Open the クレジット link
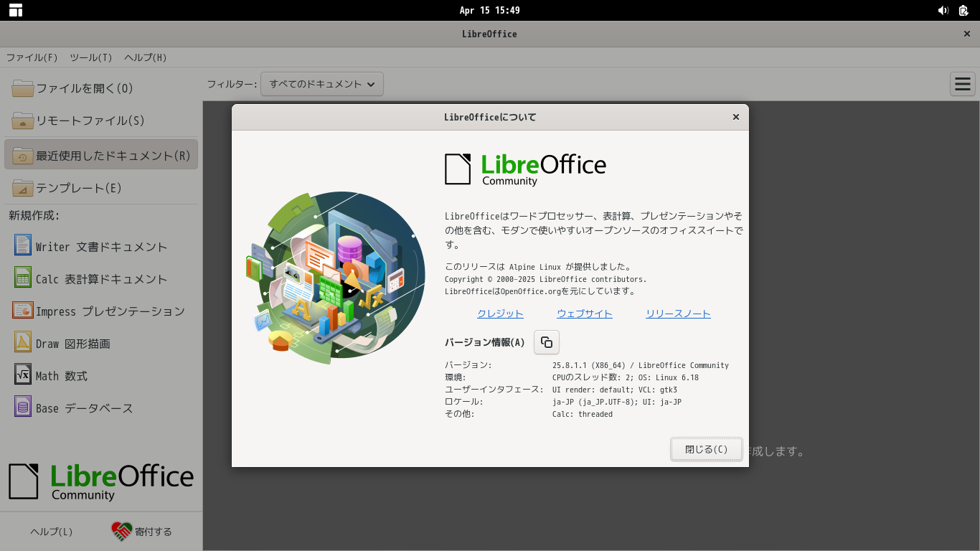This screenshot has height=551, width=980. [x=501, y=314]
